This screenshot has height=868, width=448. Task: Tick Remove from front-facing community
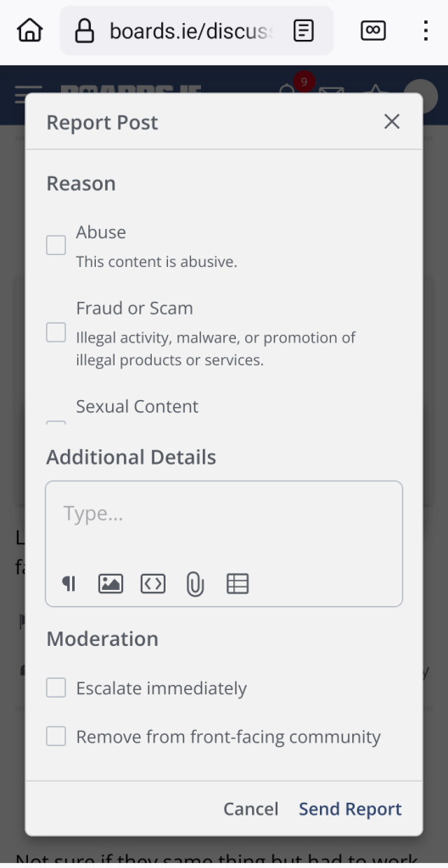(56, 737)
